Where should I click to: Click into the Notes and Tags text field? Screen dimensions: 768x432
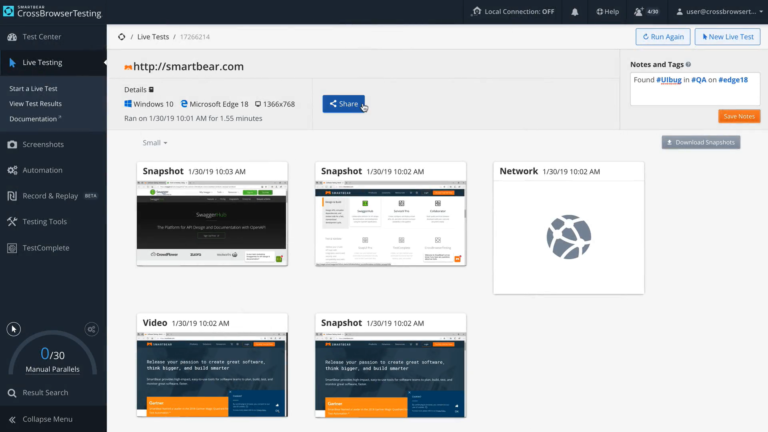pos(695,89)
